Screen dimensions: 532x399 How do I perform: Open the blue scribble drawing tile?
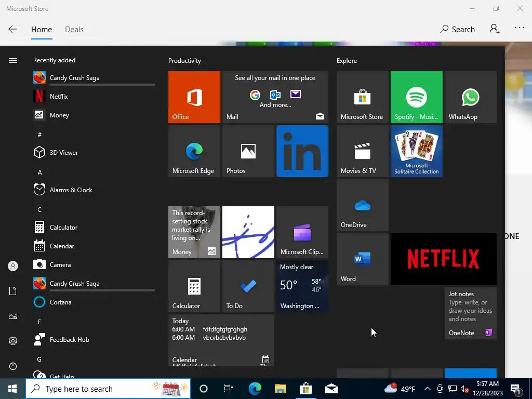(x=248, y=232)
